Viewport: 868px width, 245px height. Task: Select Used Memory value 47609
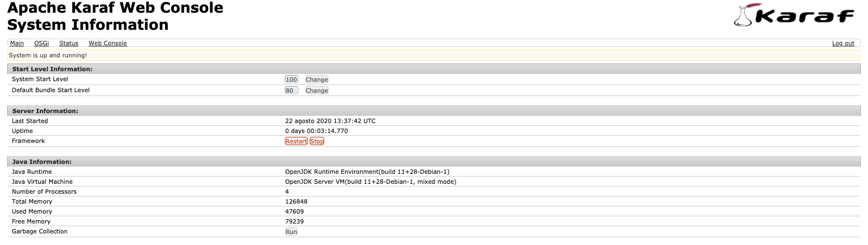(295, 211)
